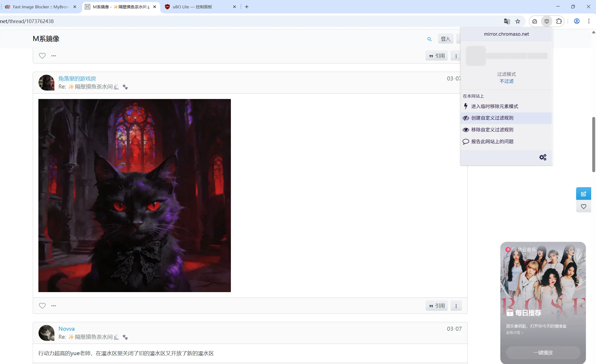Open the extensions puzzle icon
This screenshot has height=364, width=596.
coord(559,21)
